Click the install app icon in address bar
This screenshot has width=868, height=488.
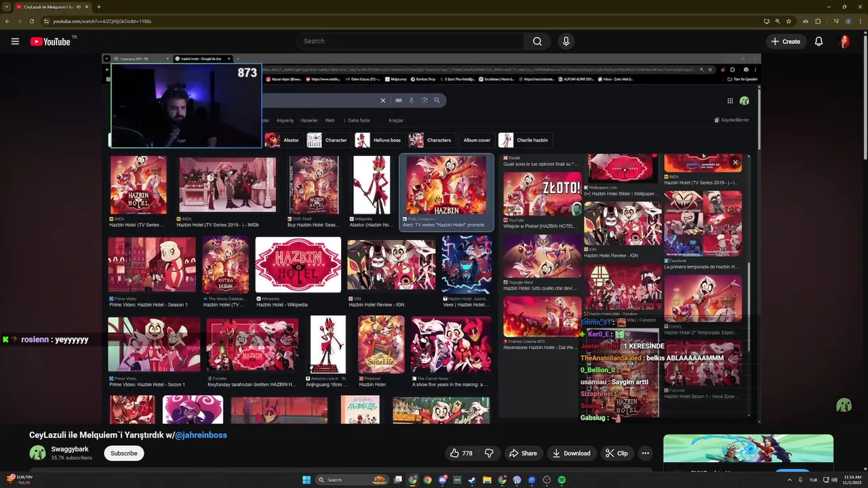tap(766, 21)
